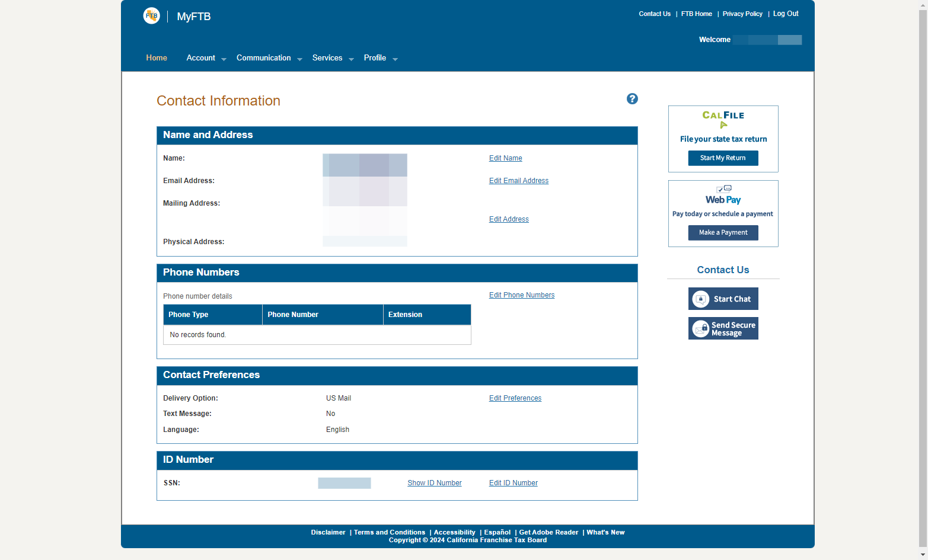
Task: Click Edit Address link
Action: (509, 219)
